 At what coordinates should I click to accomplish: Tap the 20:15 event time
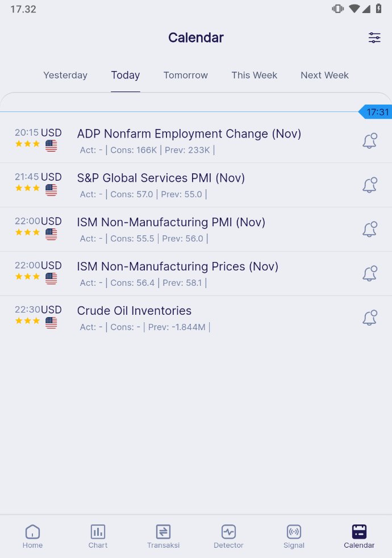click(27, 132)
